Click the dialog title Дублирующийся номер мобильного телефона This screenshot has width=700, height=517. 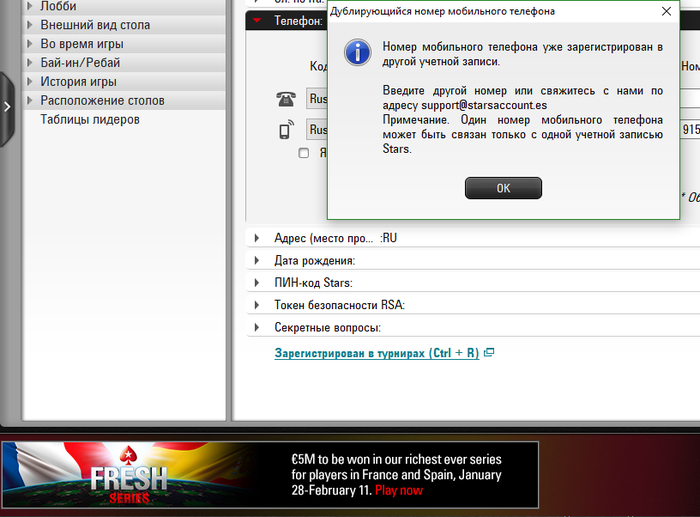(442, 11)
